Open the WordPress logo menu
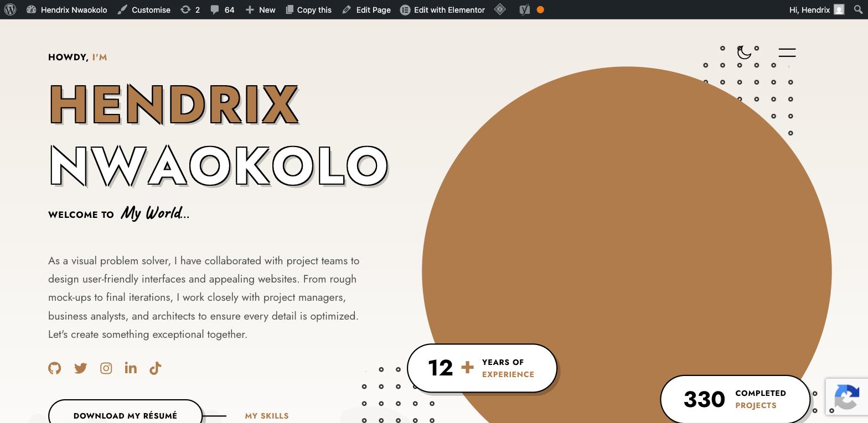This screenshot has width=868, height=423. point(10,9)
